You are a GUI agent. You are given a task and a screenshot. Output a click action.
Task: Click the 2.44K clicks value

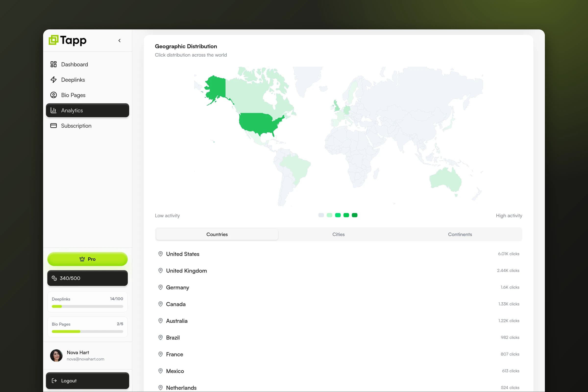coord(508,270)
